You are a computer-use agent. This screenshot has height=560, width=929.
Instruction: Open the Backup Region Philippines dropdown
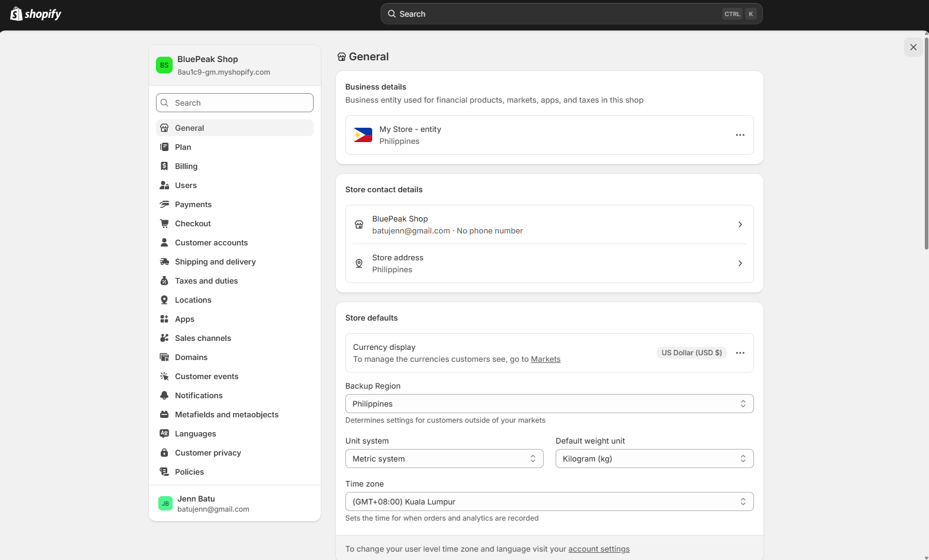pyautogui.click(x=550, y=404)
